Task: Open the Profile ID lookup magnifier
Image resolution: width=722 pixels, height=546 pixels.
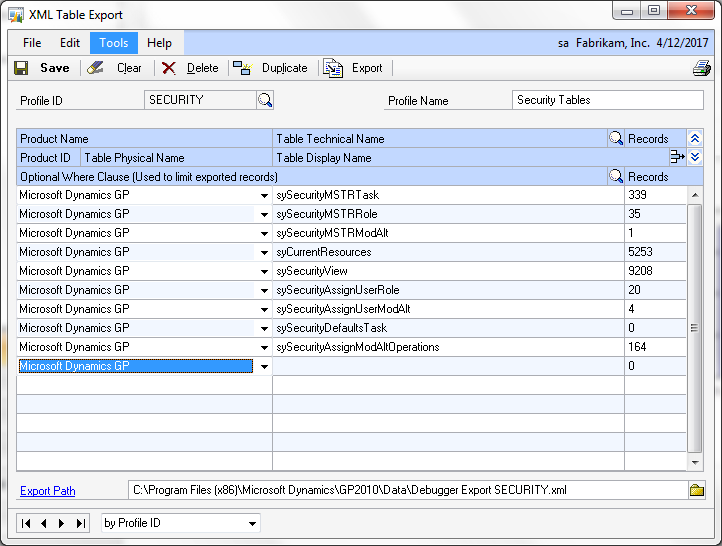Action: click(x=265, y=100)
